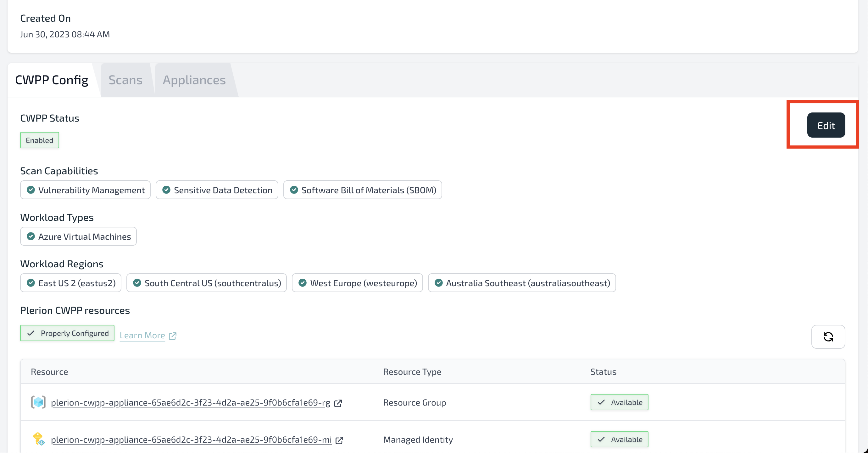Click the Azure Virtual Machines chip
The image size is (868, 453).
[x=78, y=236]
